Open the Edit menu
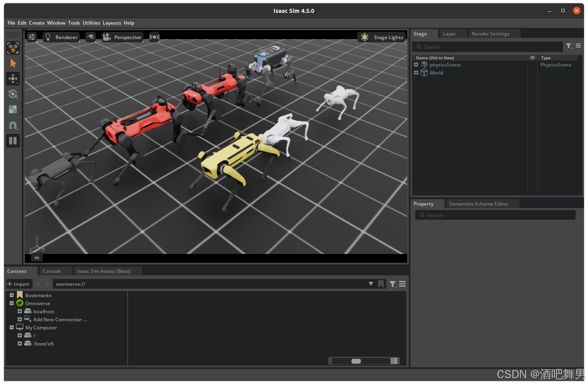Screen dimensions: 588x385 coord(22,23)
